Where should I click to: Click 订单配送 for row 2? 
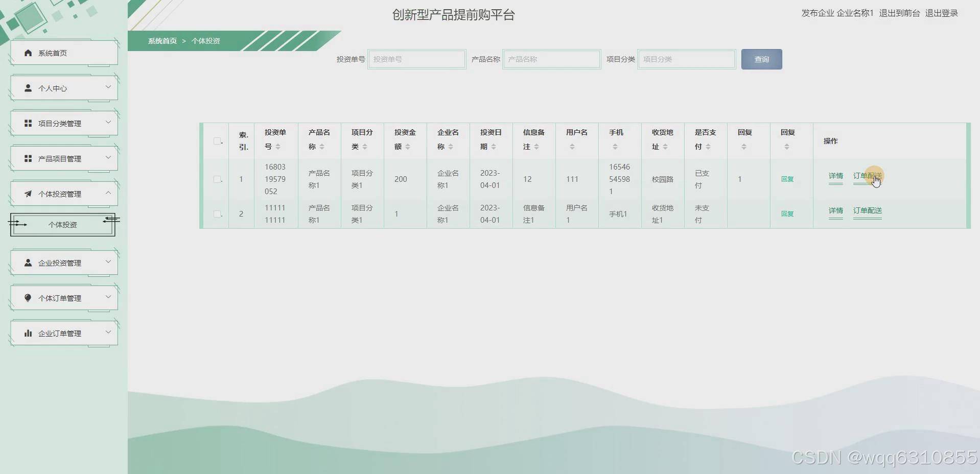[x=868, y=211]
